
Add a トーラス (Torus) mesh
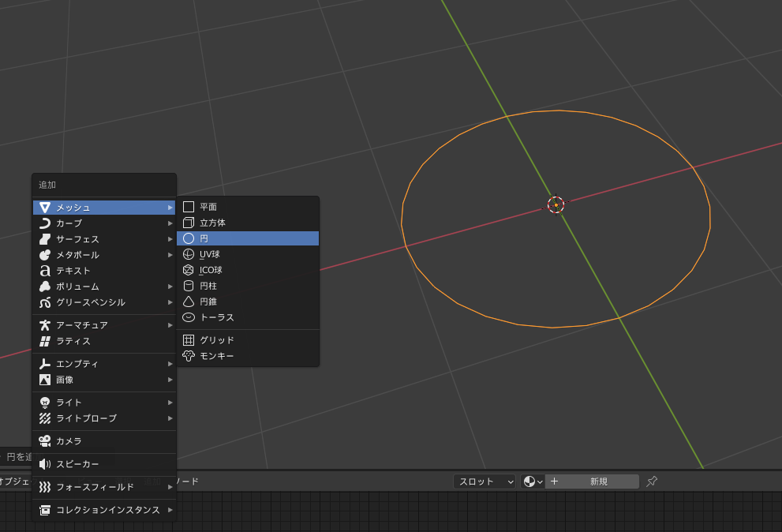point(248,317)
